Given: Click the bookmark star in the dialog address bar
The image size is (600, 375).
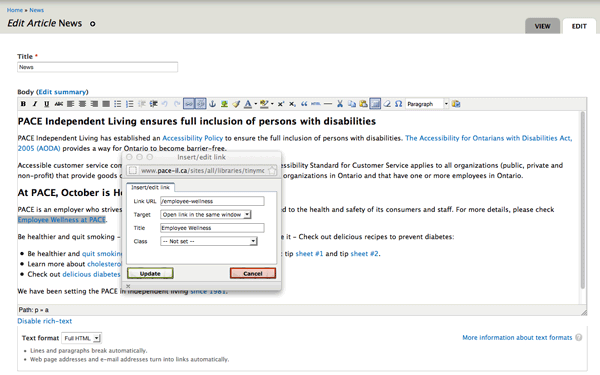Looking at the screenshot, I should [272, 170].
